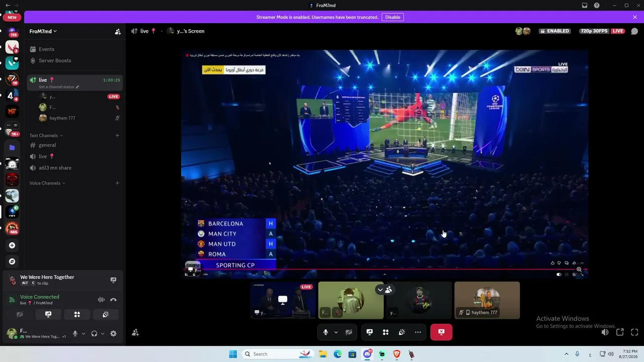Open Discord inbox icon in title bar
The image size is (644, 362).
pyautogui.click(x=585, y=6)
